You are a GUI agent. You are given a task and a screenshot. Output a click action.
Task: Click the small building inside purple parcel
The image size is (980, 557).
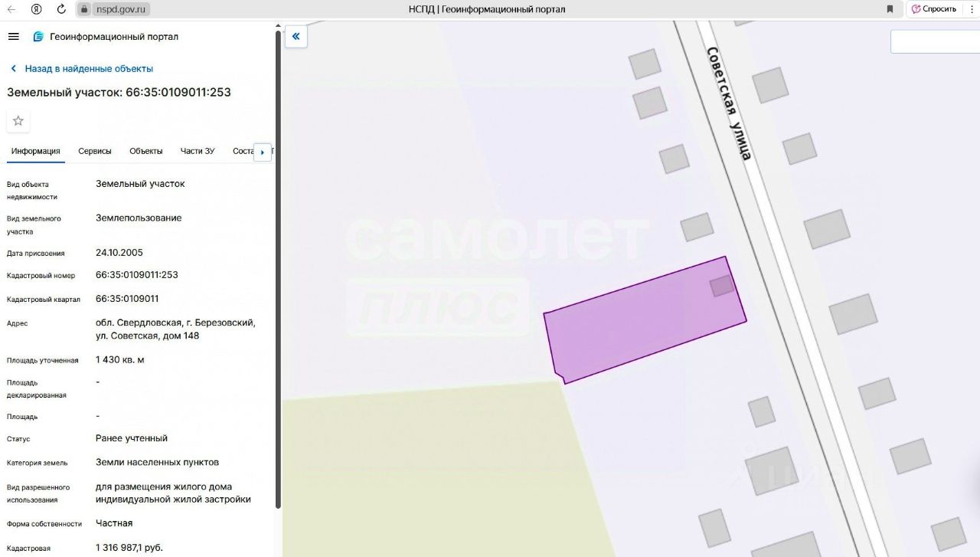click(722, 286)
